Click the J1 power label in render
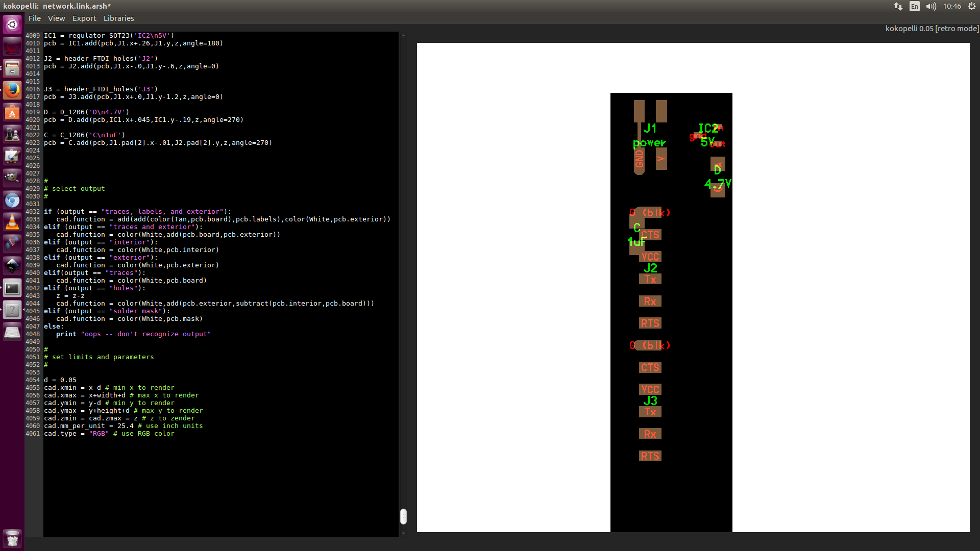The width and height of the screenshot is (980, 551). point(650,135)
